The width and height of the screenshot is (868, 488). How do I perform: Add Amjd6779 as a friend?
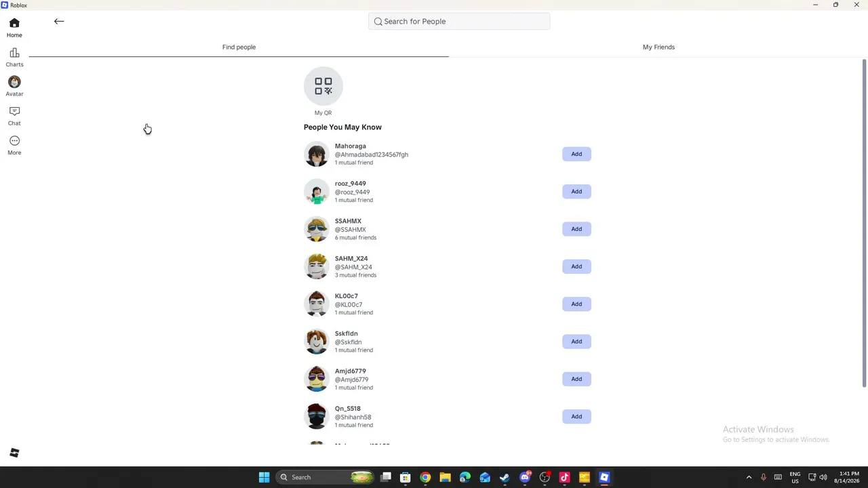pyautogui.click(x=576, y=379)
